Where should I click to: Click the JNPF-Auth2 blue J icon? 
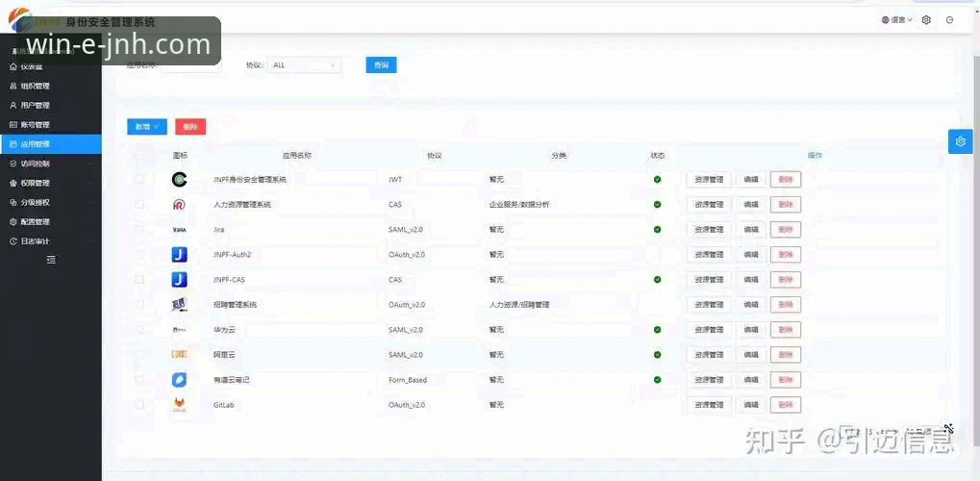pyautogui.click(x=180, y=255)
